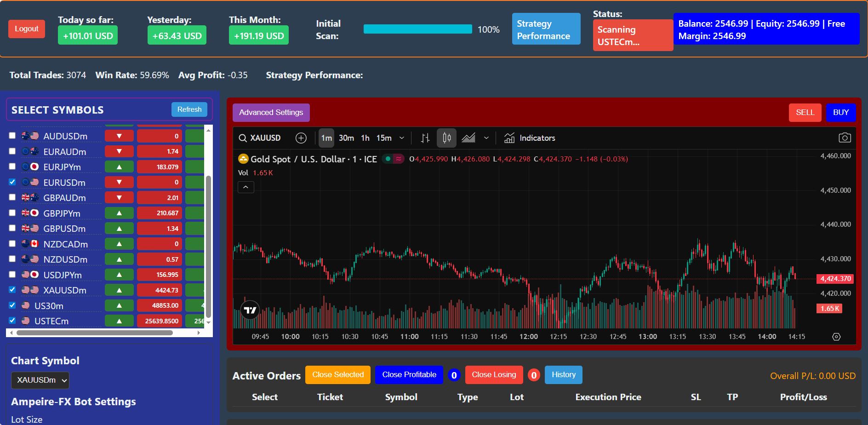
Task: Expand the timeframe interval dropdown arrow
Action: [x=402, y=138]
